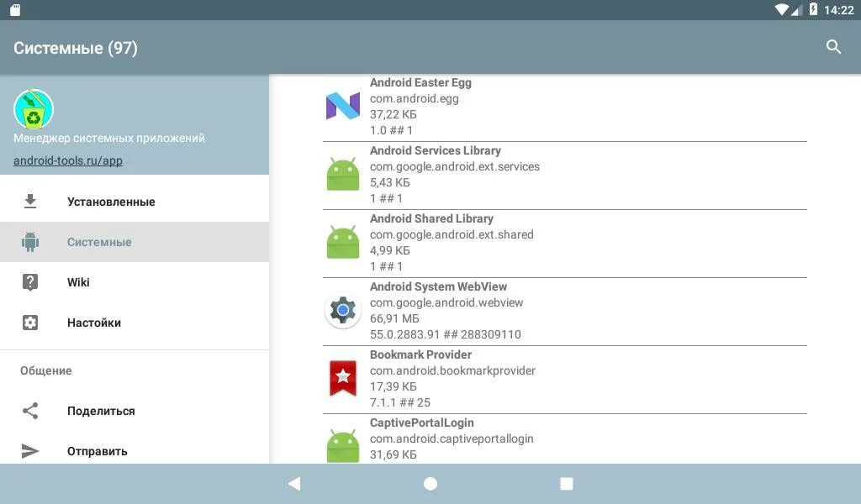Click the 17,39 КБ size value
The image size is (861, 504).
tap(394, 386)
